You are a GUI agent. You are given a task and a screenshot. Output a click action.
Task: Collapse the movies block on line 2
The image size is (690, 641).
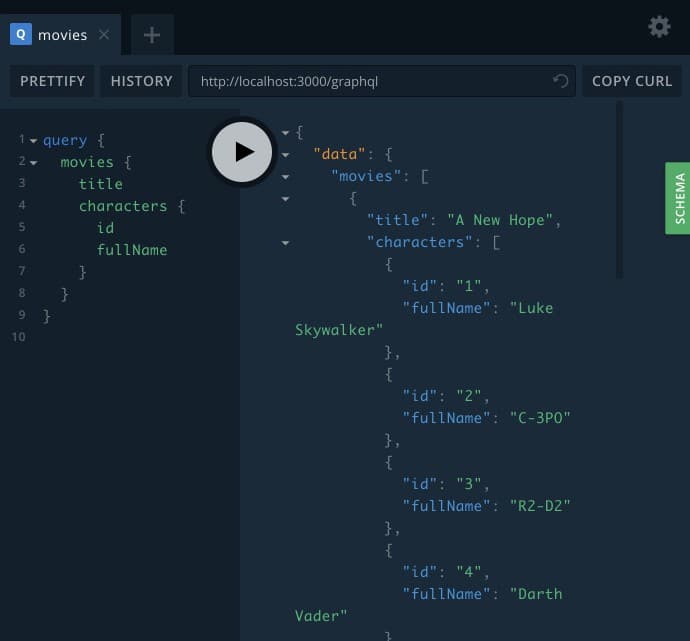pyautogui.click(x=33, y=163)
